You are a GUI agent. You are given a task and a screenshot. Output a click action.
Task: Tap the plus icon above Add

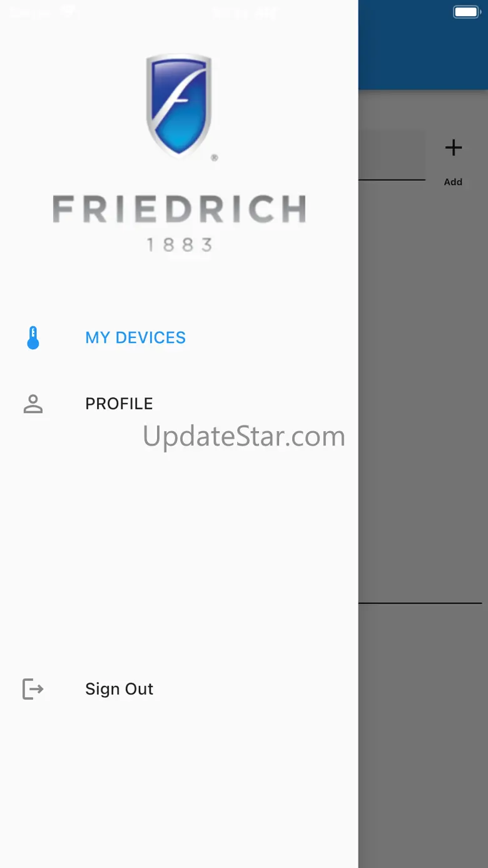tap(453, 148)
